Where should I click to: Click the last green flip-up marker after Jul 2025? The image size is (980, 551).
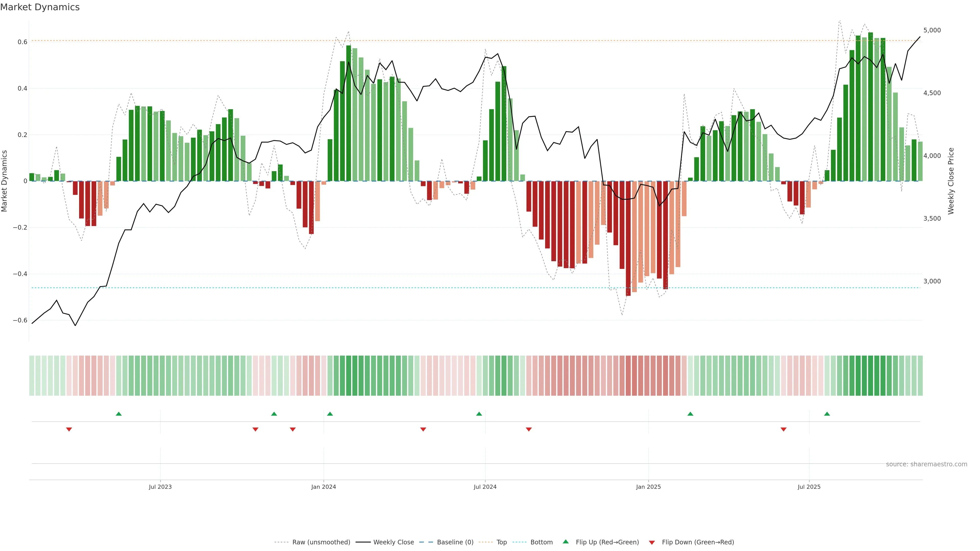point(827,414)
